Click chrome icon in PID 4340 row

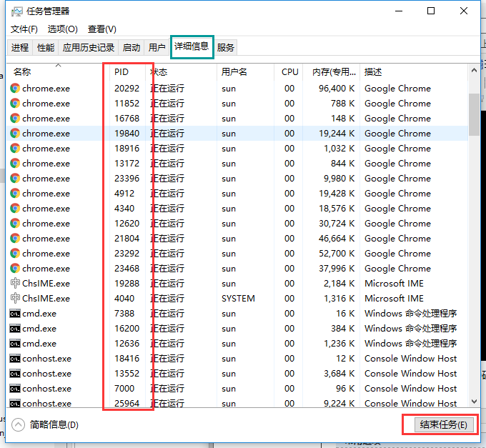click(15, 208)
